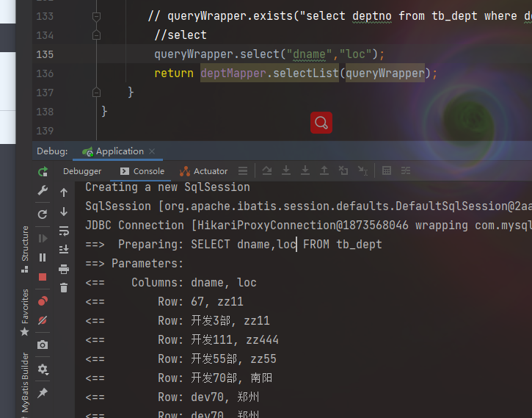Toggle scroll to end of console

pos(64,250)
